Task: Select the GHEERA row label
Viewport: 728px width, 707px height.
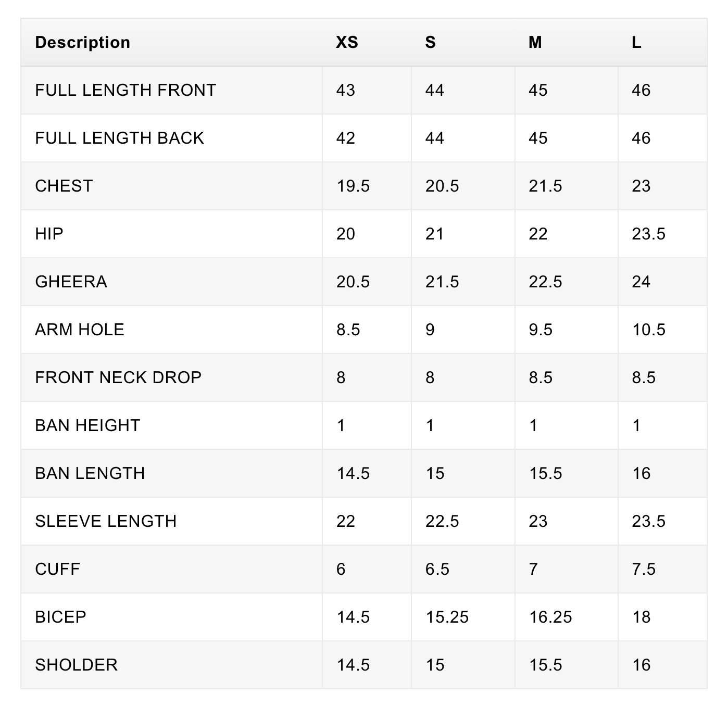Action: pos(71,282)
